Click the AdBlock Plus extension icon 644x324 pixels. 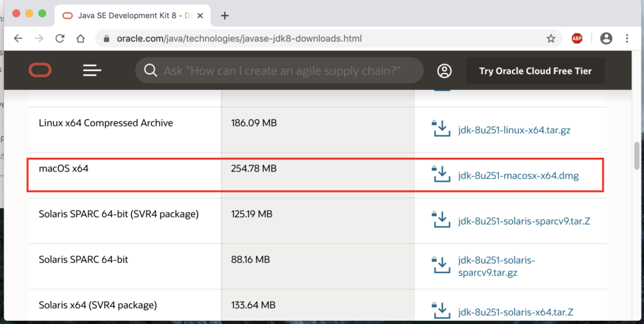pyautogui.click(x=577, y=38)
